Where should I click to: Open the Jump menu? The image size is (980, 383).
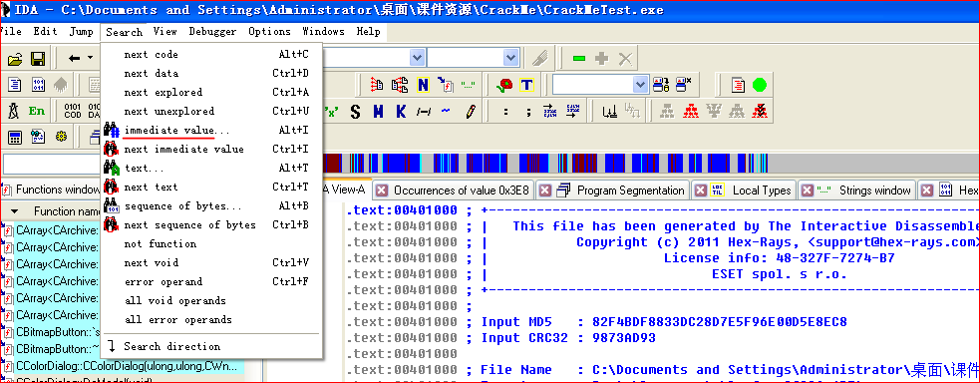click(x=81, y=31)
